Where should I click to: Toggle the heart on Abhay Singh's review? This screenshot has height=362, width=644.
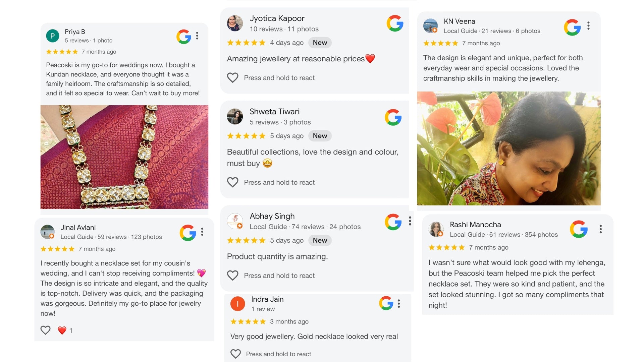(233, 276)
